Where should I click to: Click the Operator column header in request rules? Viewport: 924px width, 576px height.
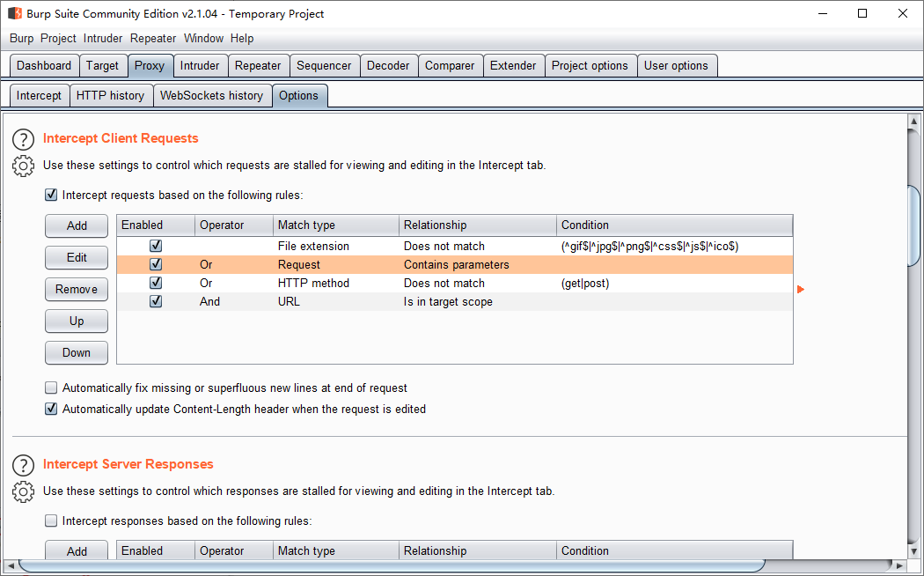[x=234, y=225]
